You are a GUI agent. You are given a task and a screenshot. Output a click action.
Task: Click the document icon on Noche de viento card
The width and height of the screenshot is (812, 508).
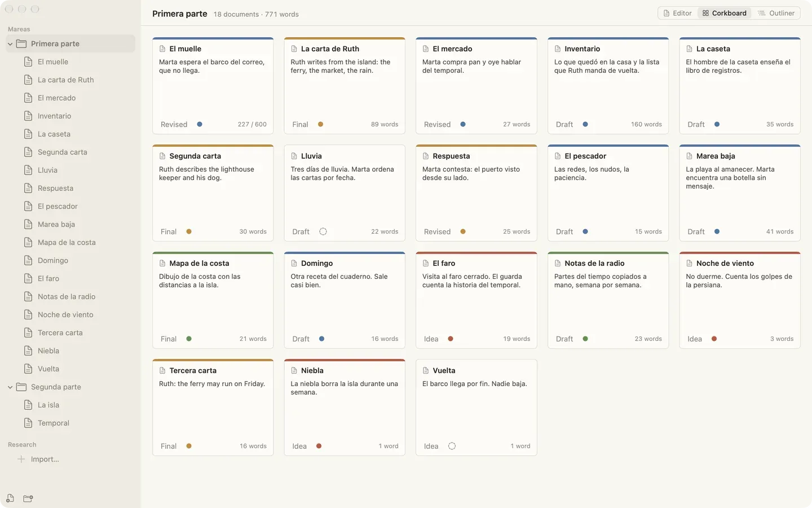[x=689, y=264]
